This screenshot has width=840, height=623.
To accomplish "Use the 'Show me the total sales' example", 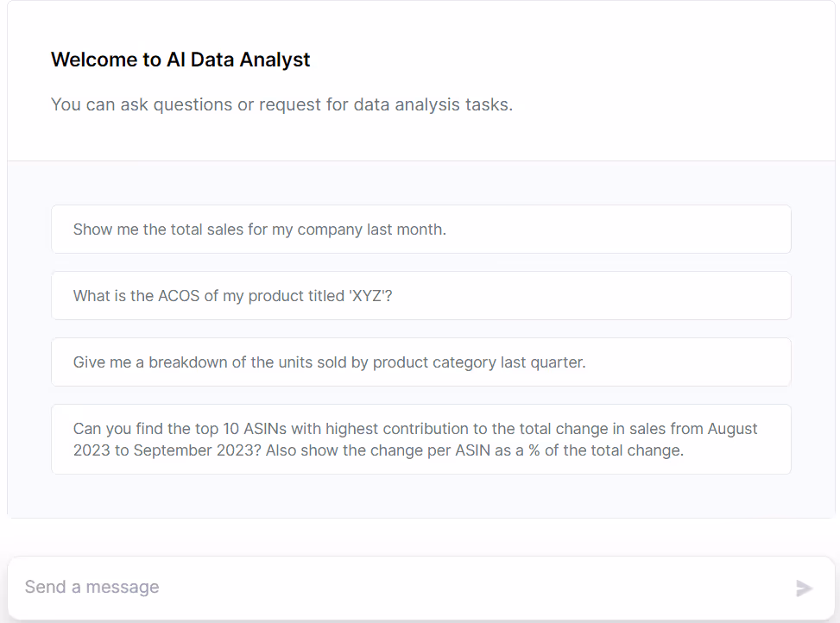I will tap(260, 230).
